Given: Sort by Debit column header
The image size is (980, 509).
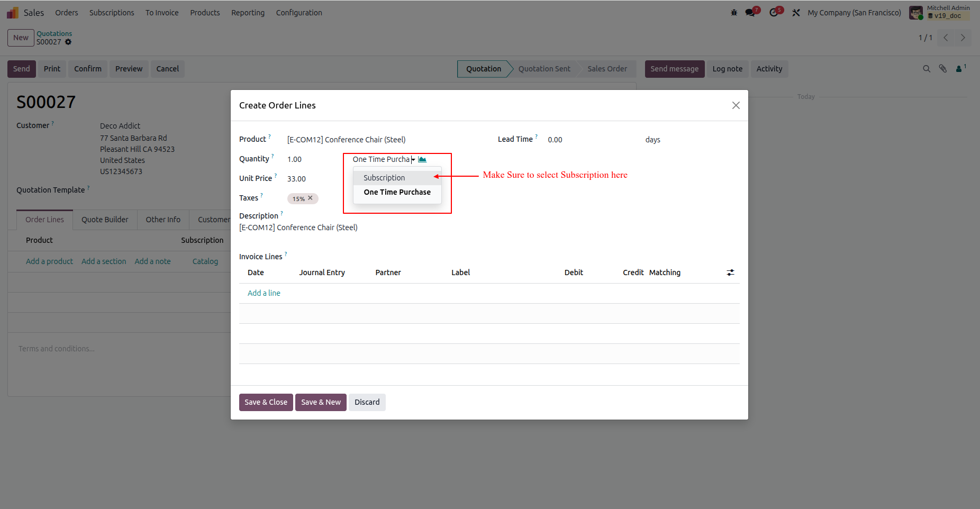Looking at the screenshot, I should click(x=574, y=272).
